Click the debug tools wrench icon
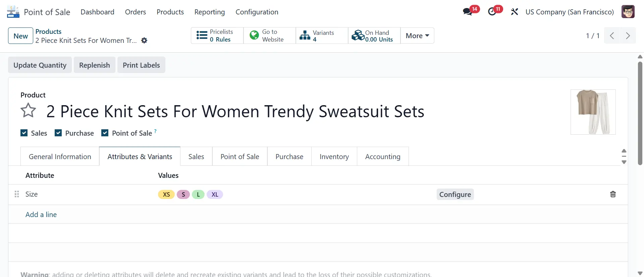This screenshot has height=277, width=644. 515,12
